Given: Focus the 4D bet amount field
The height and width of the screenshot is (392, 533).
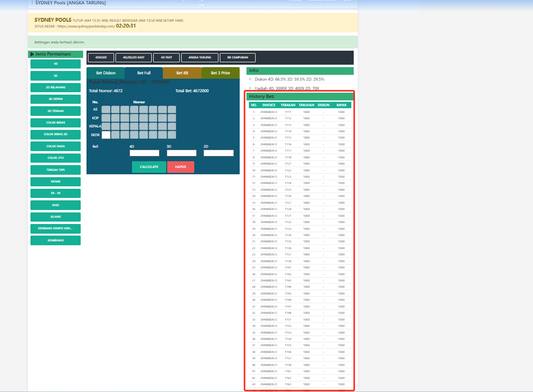Looking at the screenshot, I should coord(144,153).
